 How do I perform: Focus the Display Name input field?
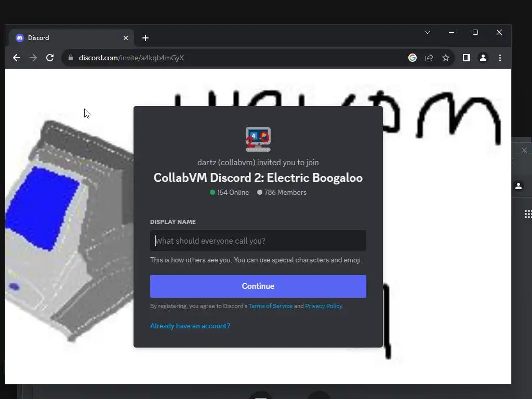pos(258,241)
